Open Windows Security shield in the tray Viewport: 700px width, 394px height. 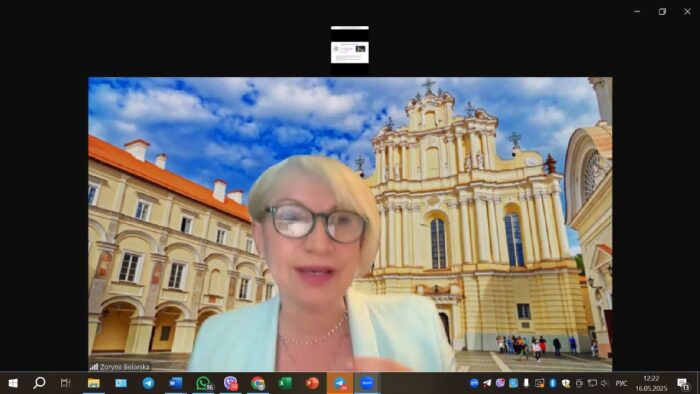click(566, 383)
